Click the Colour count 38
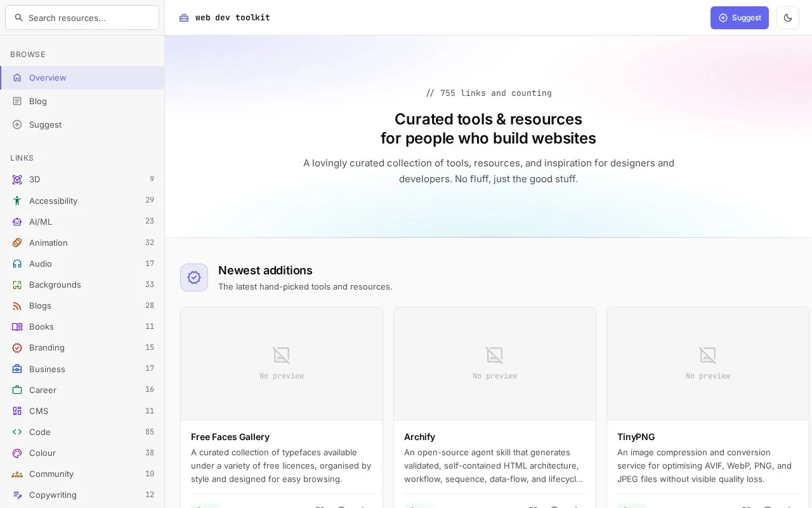The image size is (812, 508). coord(150,453)
